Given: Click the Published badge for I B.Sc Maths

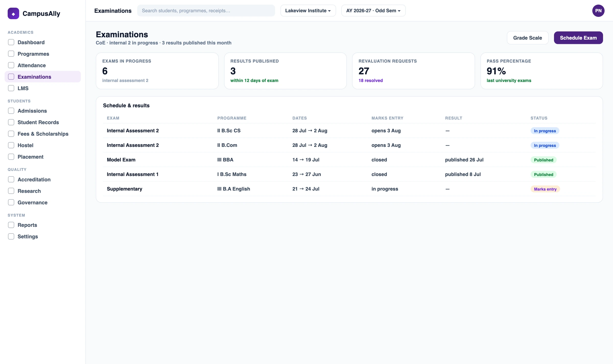Looking at the screenshot, I should click(544, 174).
